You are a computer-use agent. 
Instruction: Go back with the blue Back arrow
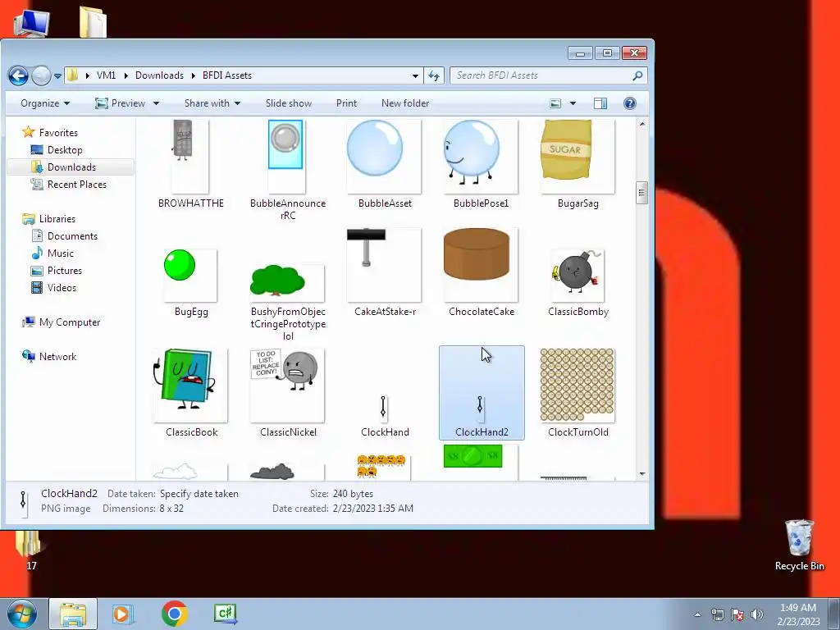pos(18,75)
